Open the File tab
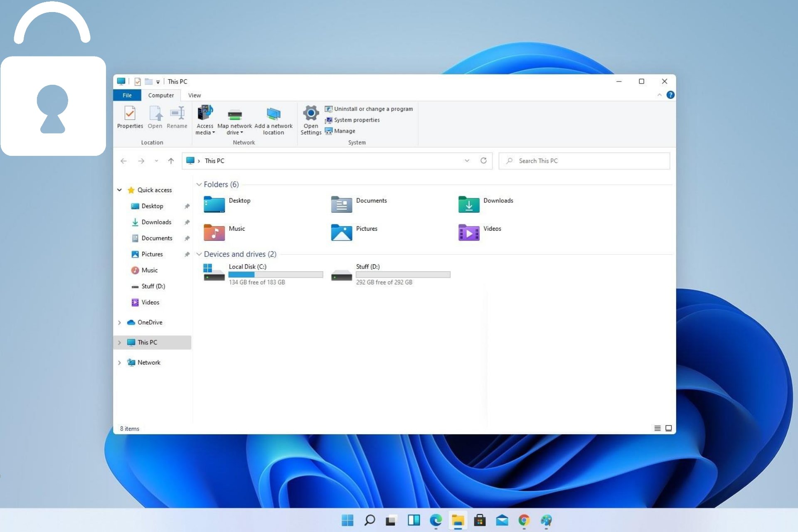The image size is (798, 532). pos(127,95)
